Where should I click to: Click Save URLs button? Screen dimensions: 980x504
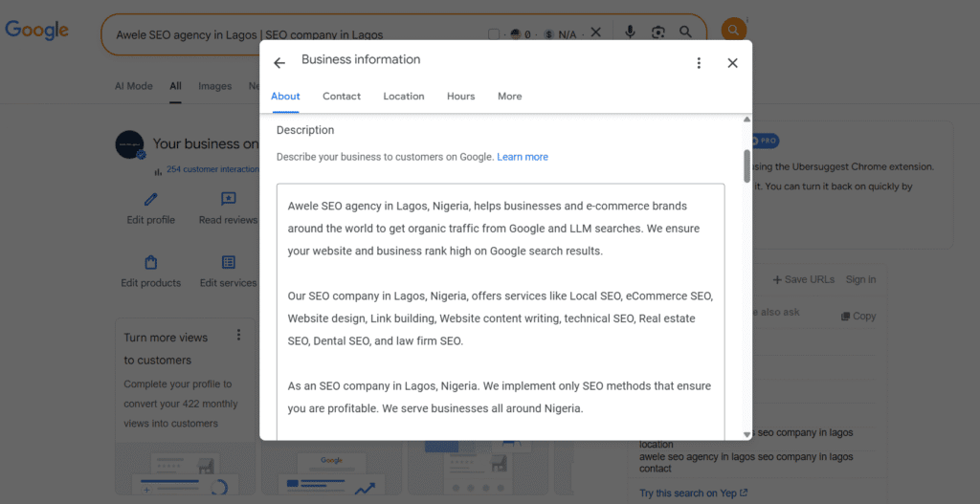pos(803,280)
